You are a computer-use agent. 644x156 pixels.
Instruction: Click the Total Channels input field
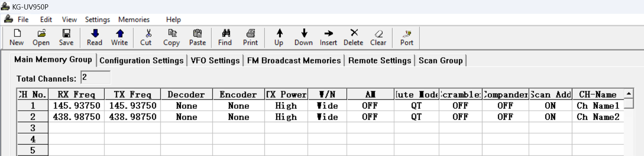[x=95, y=77]
